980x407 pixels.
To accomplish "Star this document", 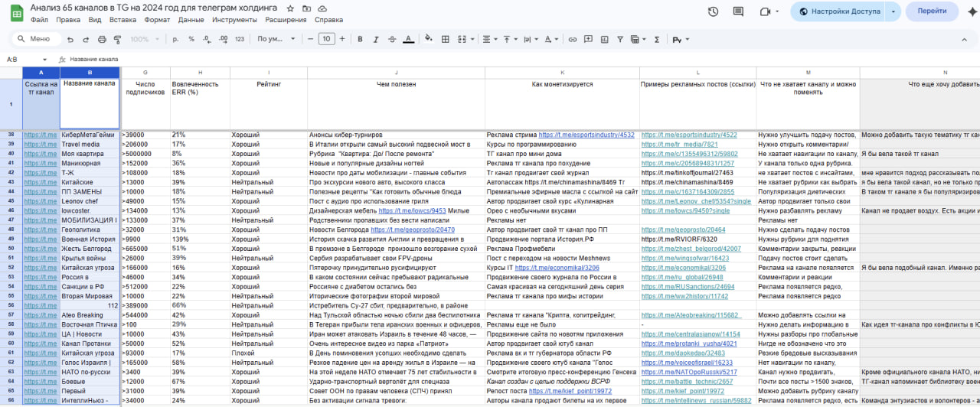I will click(289, 8).
